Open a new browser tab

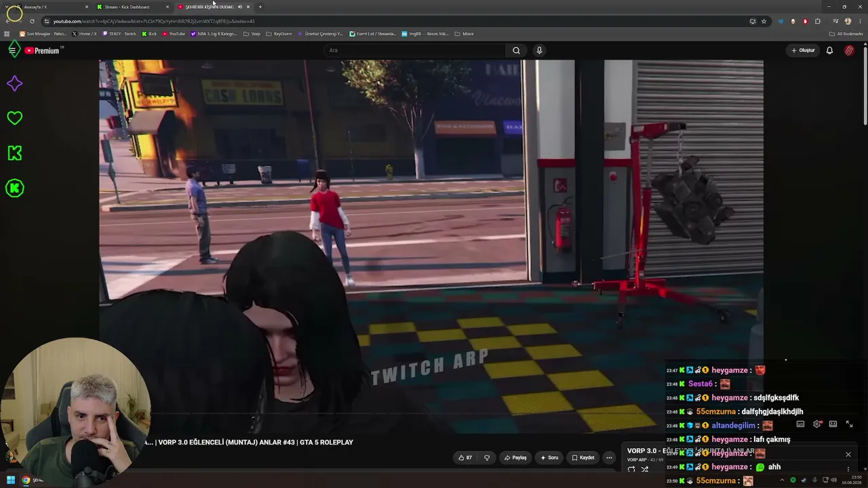tap(260, 7)
